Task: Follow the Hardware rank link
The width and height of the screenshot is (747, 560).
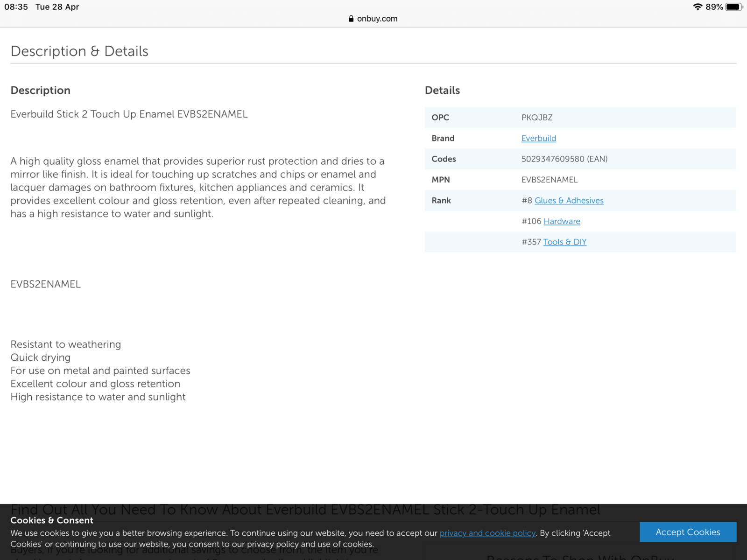Action: click(x=562, y=221)
